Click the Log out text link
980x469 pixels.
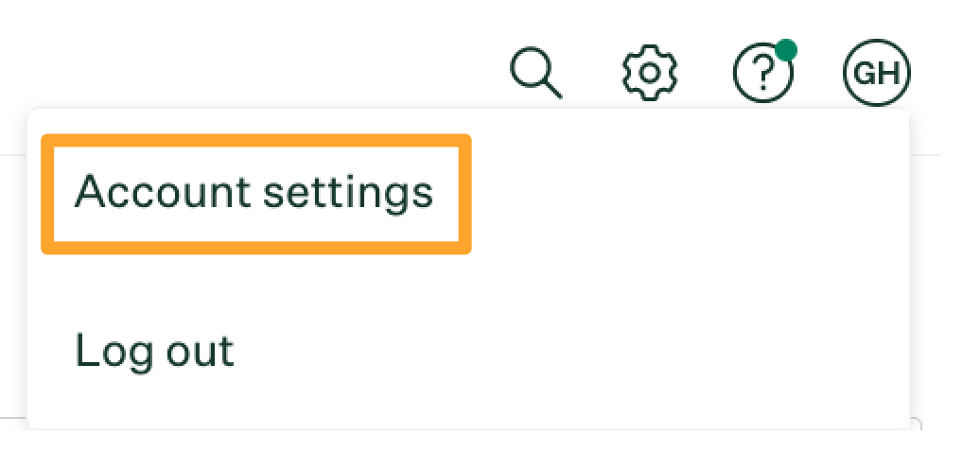[154, 351]
